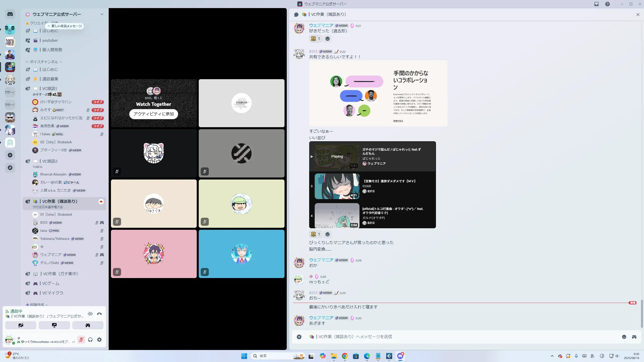Disconnect from the voice call
Viewport: 644px width, 362px height.
point(99,314)
